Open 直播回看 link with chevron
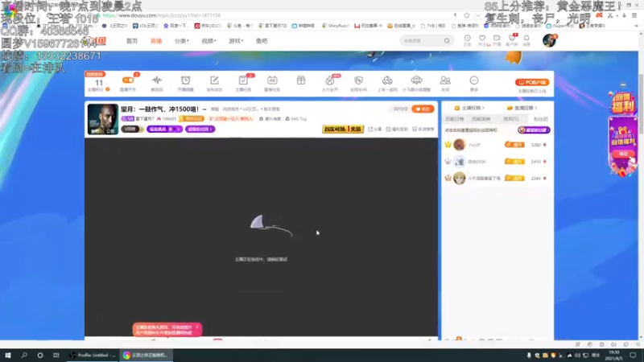Screen dimensions: 644x362 522,108
